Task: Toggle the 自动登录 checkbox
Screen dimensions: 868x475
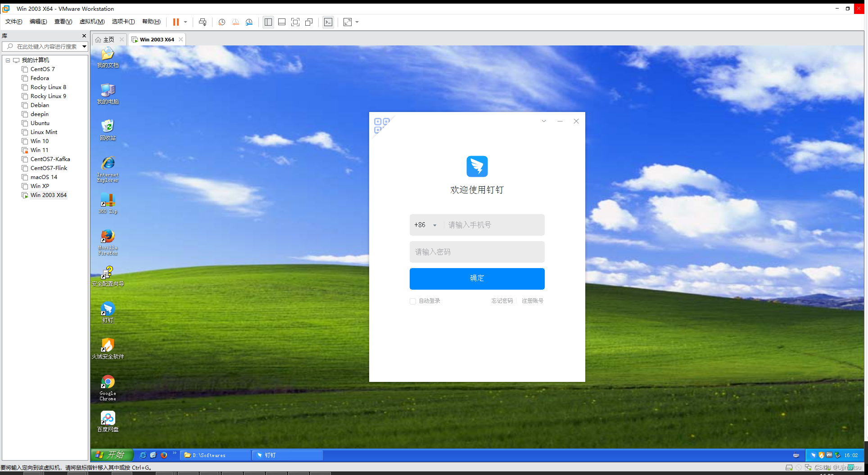Action: pyautogui.click(x=413, y=301)
